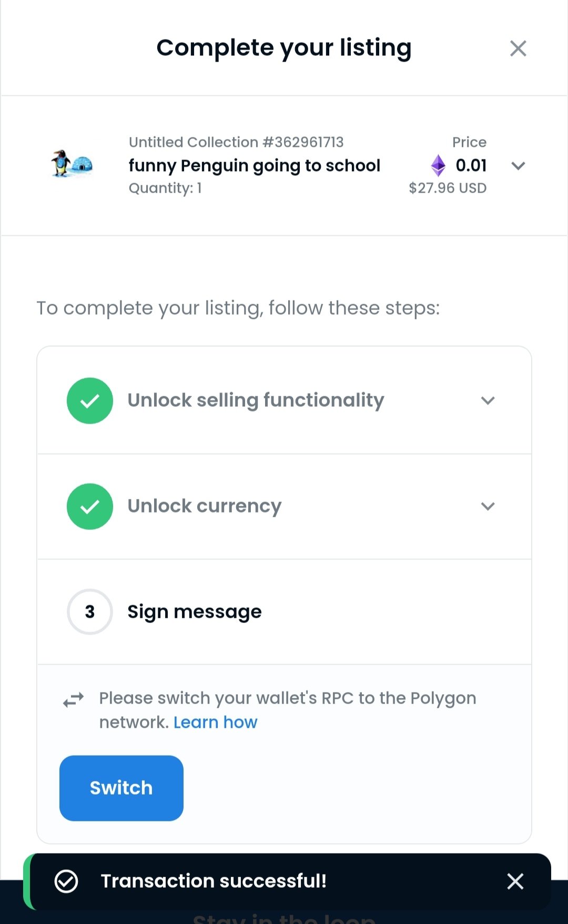Dismiss the Transaction successful notification
The image size is (568, 924).
pos(515,881)
